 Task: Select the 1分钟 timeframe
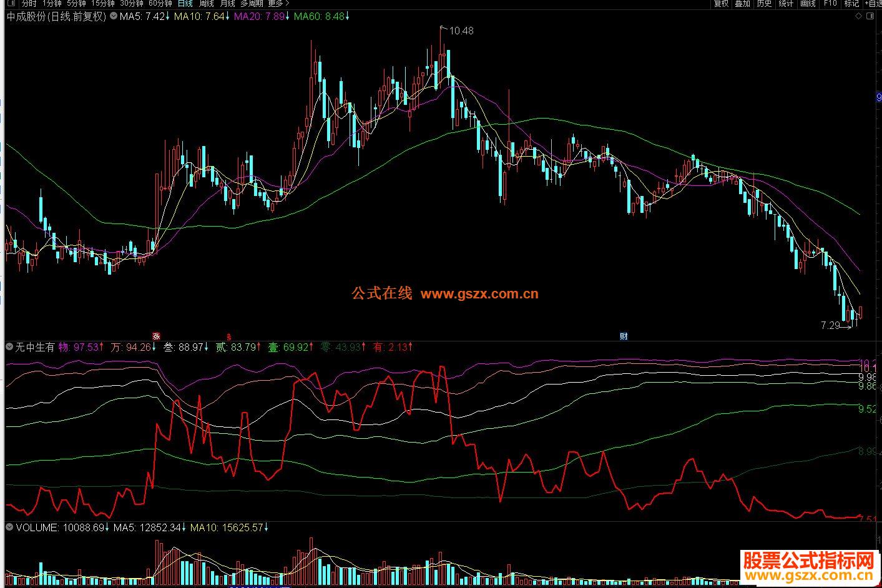[x=51, y=4]
